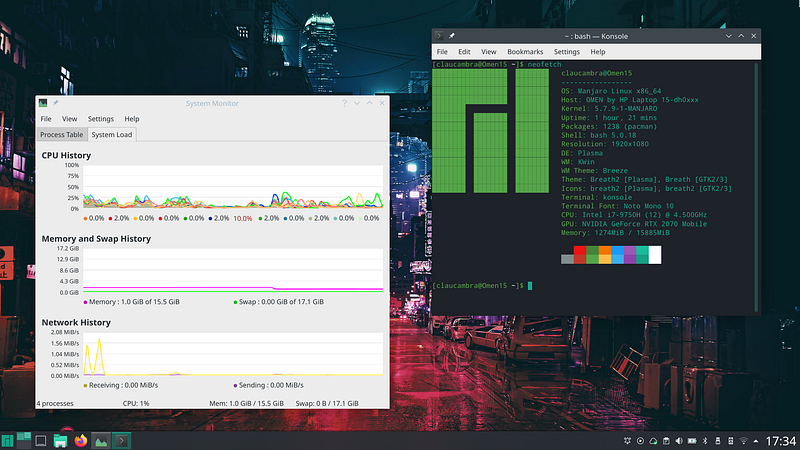Screen dimensions: 800x450
Task: Click 'Memory : 1.0 GiB of 15.5 GiB' legend
Action: tap(132, 302)
